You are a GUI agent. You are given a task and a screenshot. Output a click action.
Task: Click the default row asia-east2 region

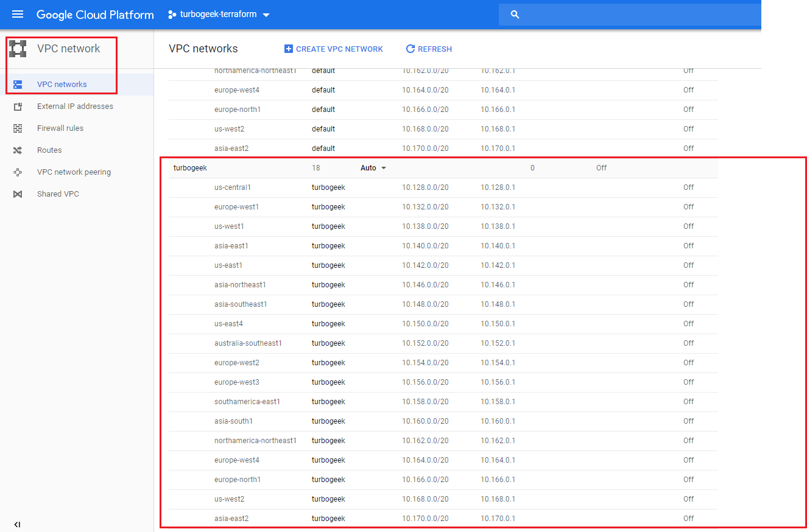pos(231,149)
